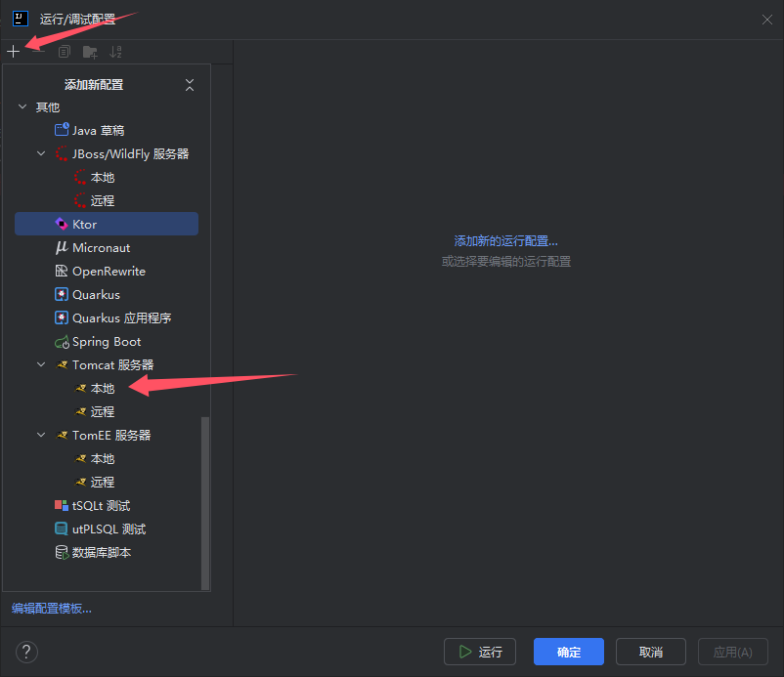Collapse the 其他 group
Viewport: 784px width, 677px height.
[x=22, y=106]
